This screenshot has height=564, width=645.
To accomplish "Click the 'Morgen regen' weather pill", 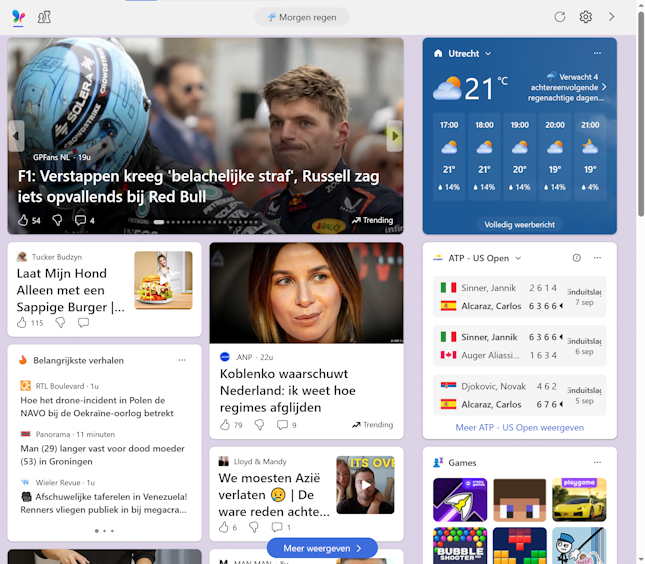I will [x=302, y=17].
